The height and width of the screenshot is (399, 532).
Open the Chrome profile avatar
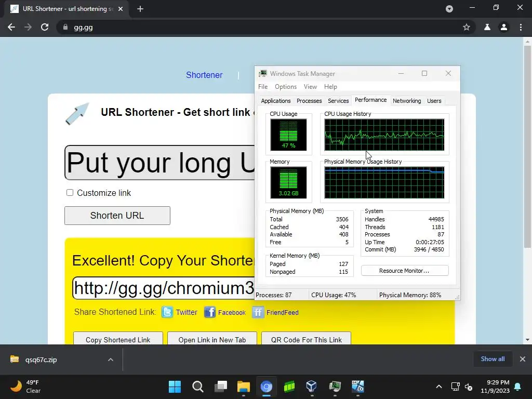(x=504, y=27)
